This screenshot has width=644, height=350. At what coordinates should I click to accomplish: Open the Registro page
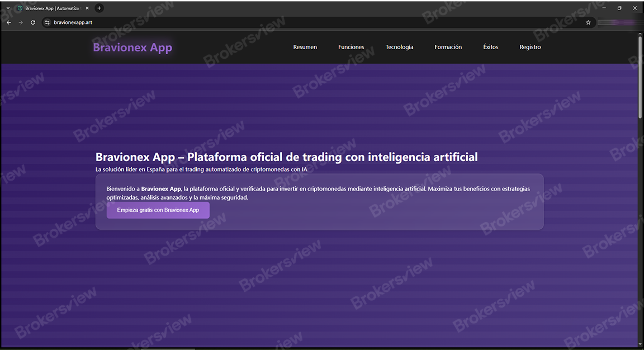coord(530,47)
